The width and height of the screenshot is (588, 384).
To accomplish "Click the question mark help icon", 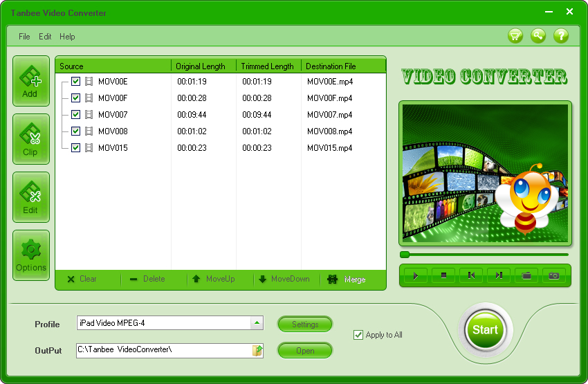I will (x=561, y=36).
